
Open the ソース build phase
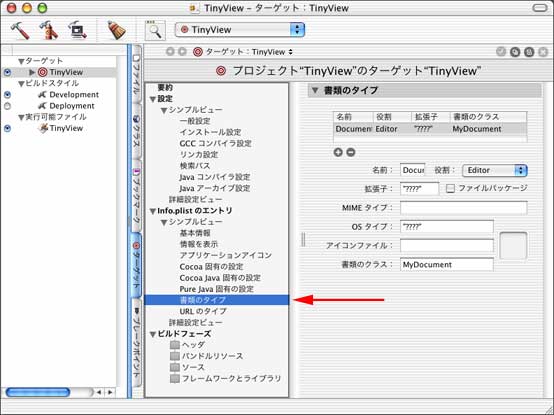tap(188, 367)
